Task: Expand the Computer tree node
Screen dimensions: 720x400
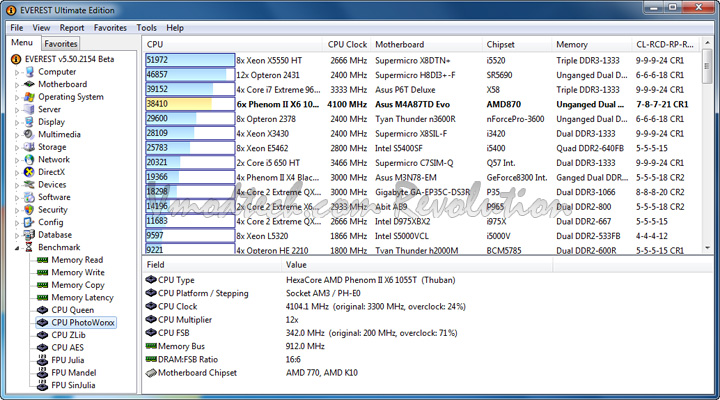Action: point(17,72)
